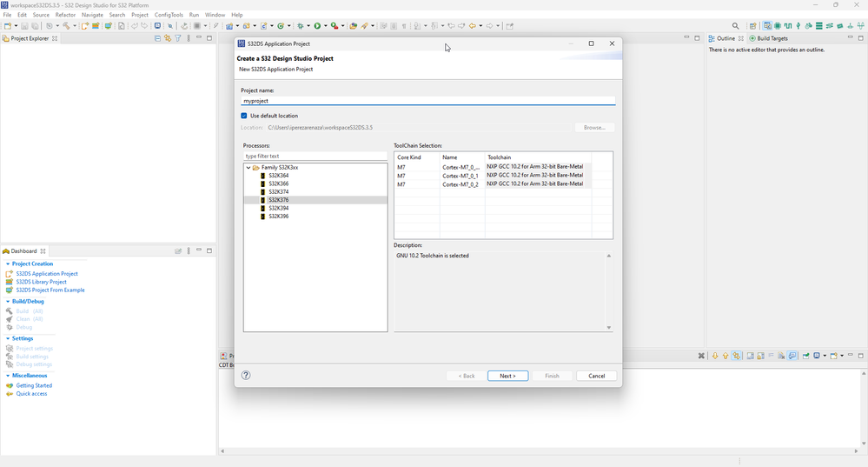Open the Open Console dropdown arrow
This screenshot has width=868, height=467.
842,356
